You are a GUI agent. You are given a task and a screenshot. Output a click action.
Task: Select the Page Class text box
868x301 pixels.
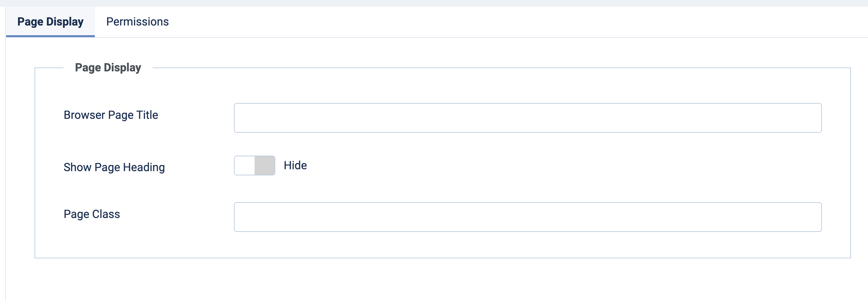[527, 217]
